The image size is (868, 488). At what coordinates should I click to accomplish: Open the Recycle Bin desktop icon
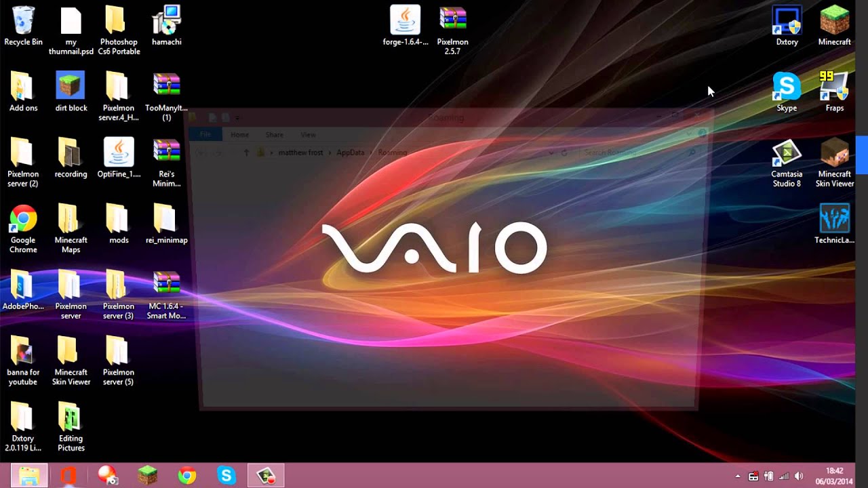click(23, 26)
